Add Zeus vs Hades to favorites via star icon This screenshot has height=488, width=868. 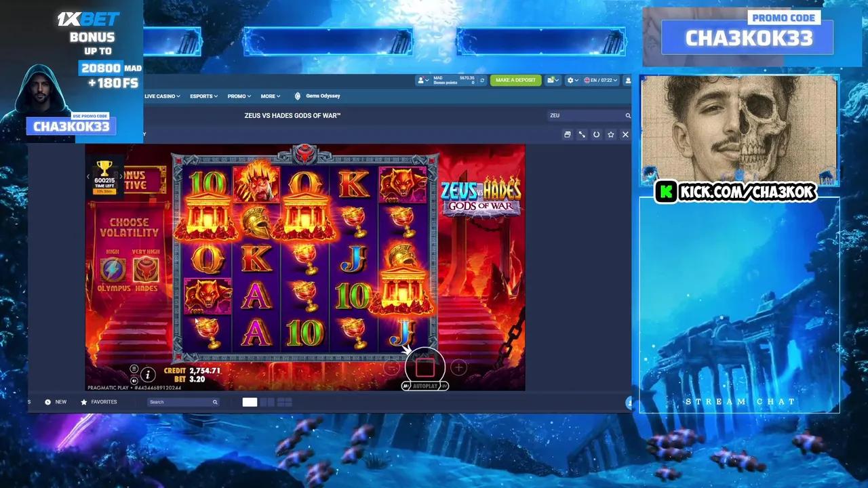tap(610, 134)
